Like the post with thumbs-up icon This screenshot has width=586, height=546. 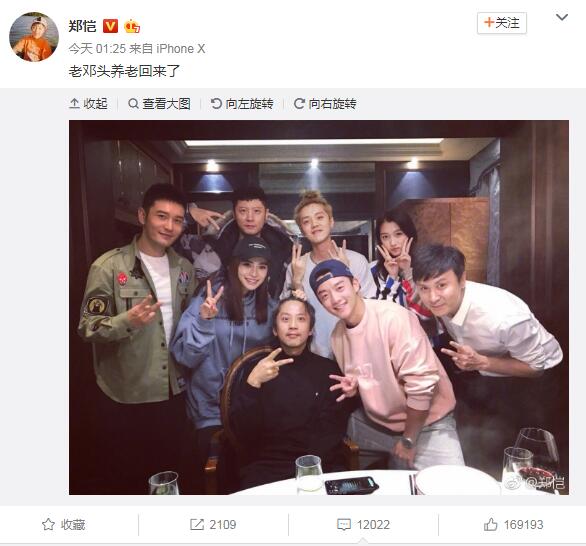point(490,524)
